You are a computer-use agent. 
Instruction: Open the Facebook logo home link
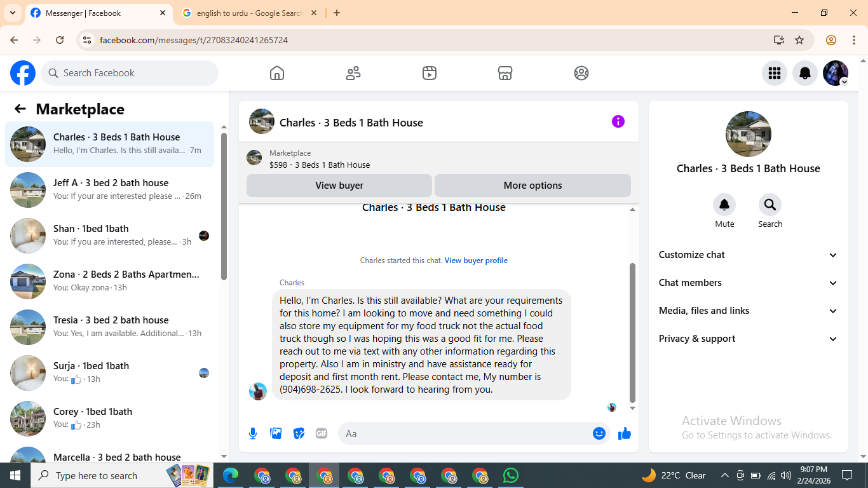click(23, 73)
